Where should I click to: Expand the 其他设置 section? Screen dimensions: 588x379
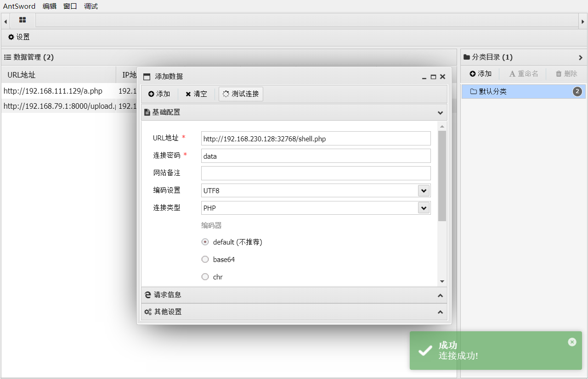point(440,312)
